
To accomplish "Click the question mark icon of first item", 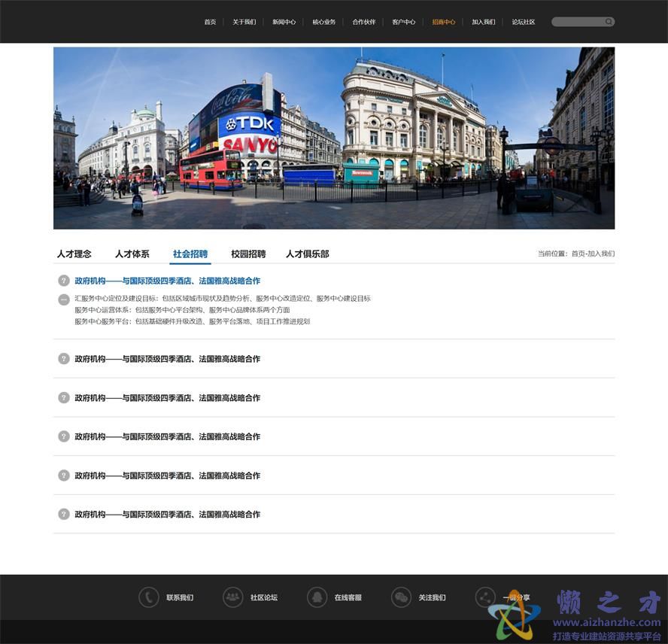I will [64, 281].
